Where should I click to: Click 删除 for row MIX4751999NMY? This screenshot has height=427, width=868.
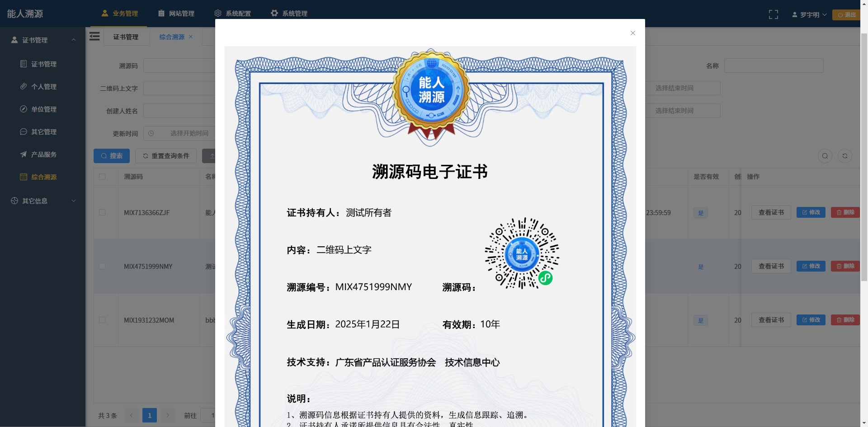(x=845, y=266)
